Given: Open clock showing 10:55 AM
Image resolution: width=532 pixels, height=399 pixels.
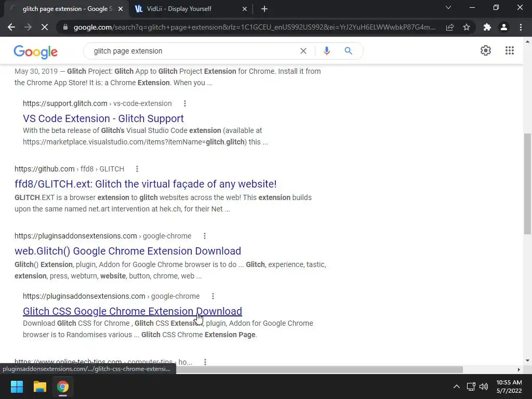Looking at the screenshot, I should pyautogui.click(x=509, y=387).
